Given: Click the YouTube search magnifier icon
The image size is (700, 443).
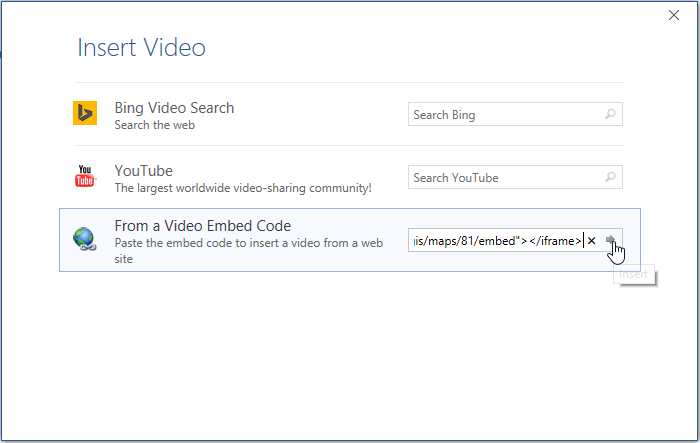Looking at the screenshot, I should (x=610, y=177).
